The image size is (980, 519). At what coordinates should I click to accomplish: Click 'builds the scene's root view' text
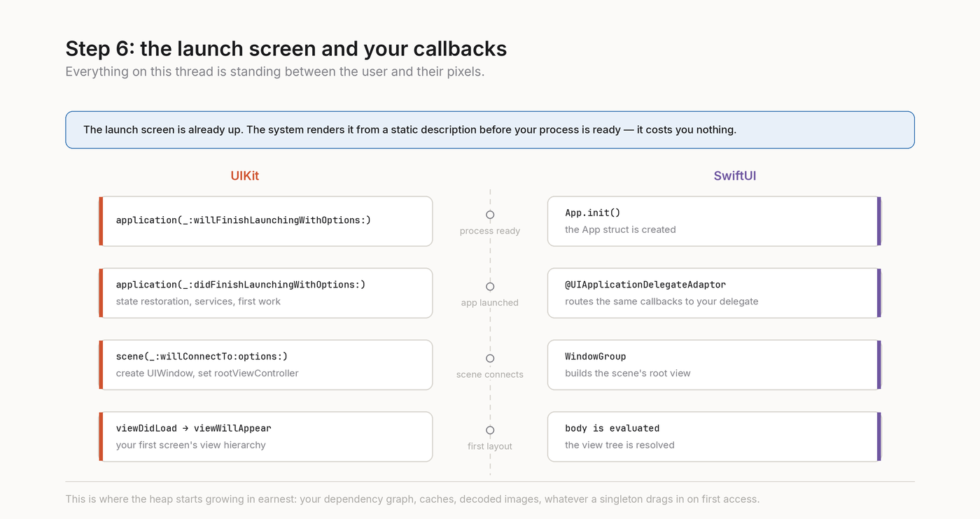(628, 373)
